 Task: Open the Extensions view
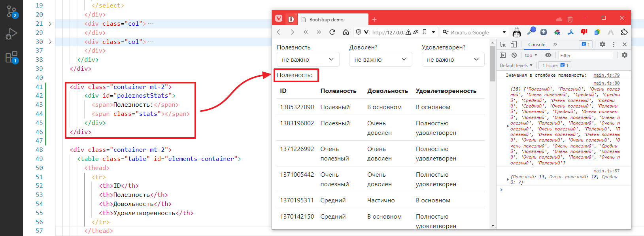click(x=11, y=57)
